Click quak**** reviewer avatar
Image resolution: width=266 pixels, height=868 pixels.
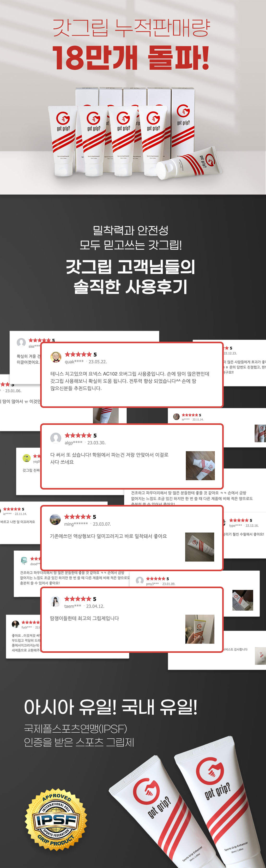click(x=56, y=357)
